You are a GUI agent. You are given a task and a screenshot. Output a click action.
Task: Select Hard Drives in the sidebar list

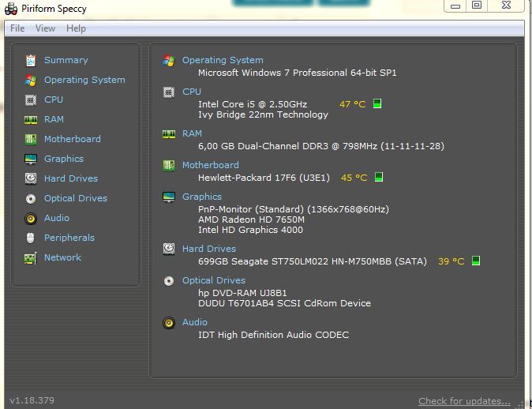click(71, 178)
